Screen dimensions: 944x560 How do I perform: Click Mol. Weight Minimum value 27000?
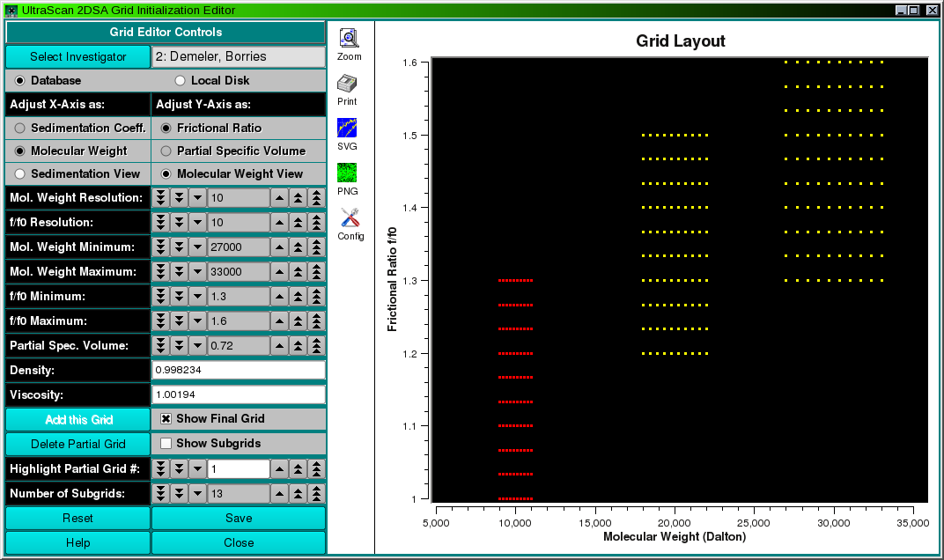pyautogui.click(x=239, y=247)
